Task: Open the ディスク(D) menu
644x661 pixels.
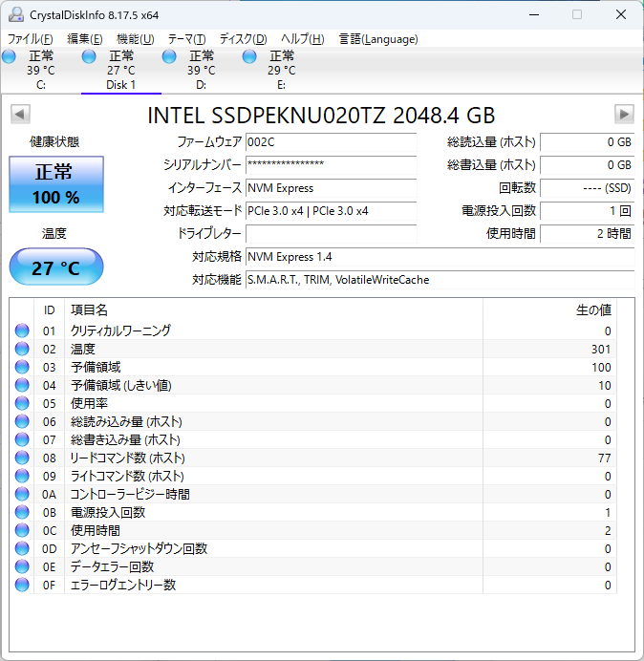Action: pos(243,39)
